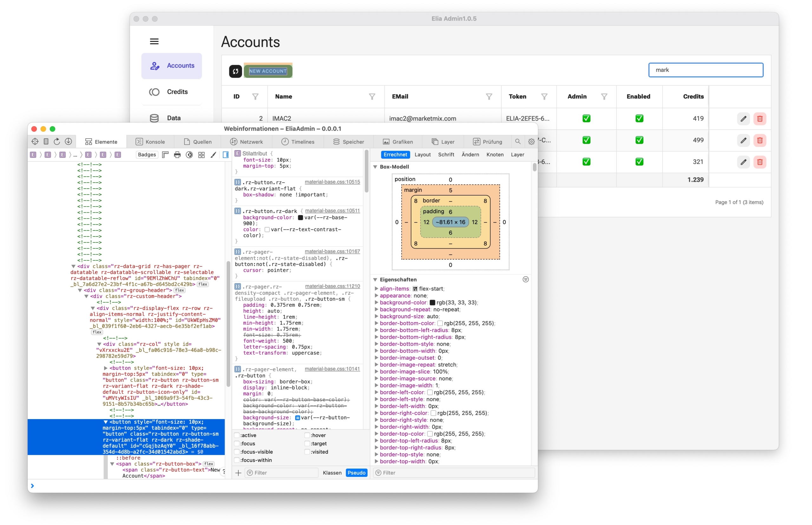Click the EMail column filter icon

click(x=489, y=96)
